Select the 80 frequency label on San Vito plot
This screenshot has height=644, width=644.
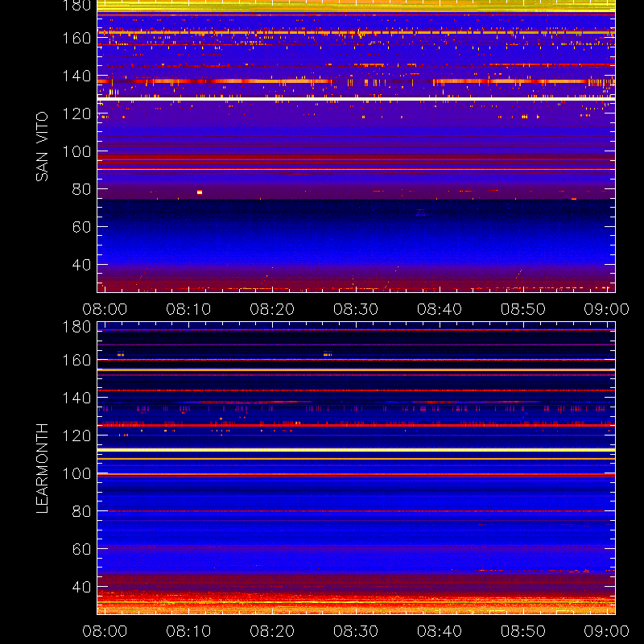coord(81,189)
